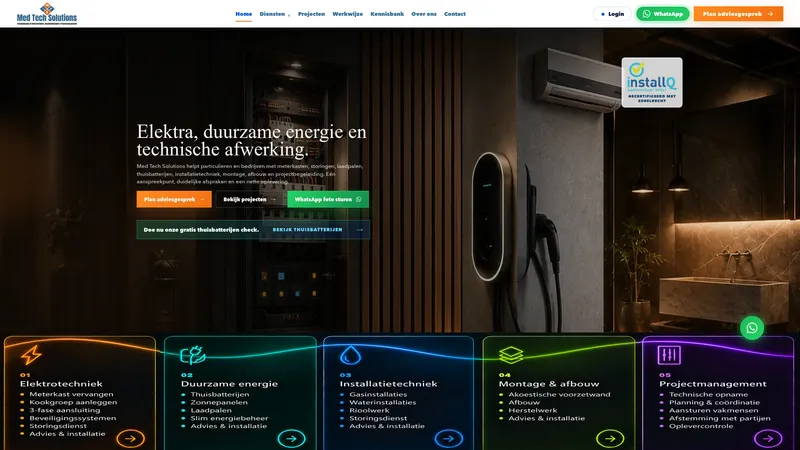Click the water drop Installatietechniek icon
The width and height of the screenshot is (800, 450).
(x=351, y=355)
